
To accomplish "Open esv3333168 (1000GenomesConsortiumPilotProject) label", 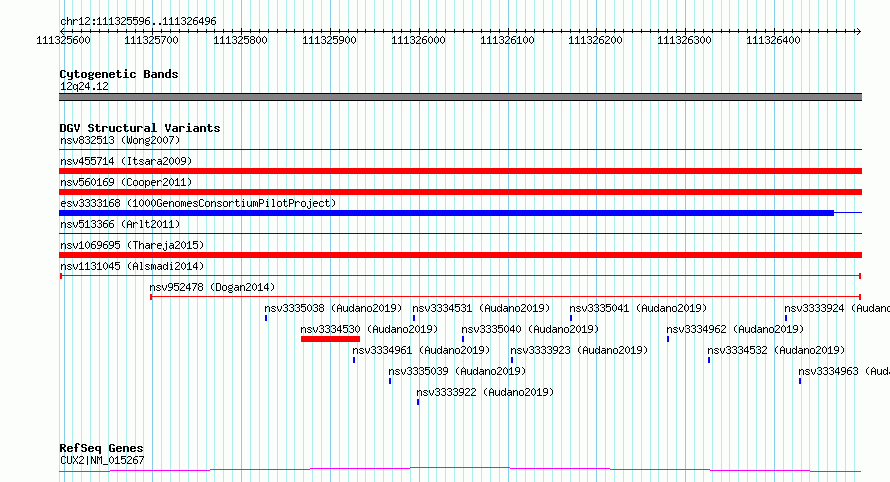I will (198, 203).
